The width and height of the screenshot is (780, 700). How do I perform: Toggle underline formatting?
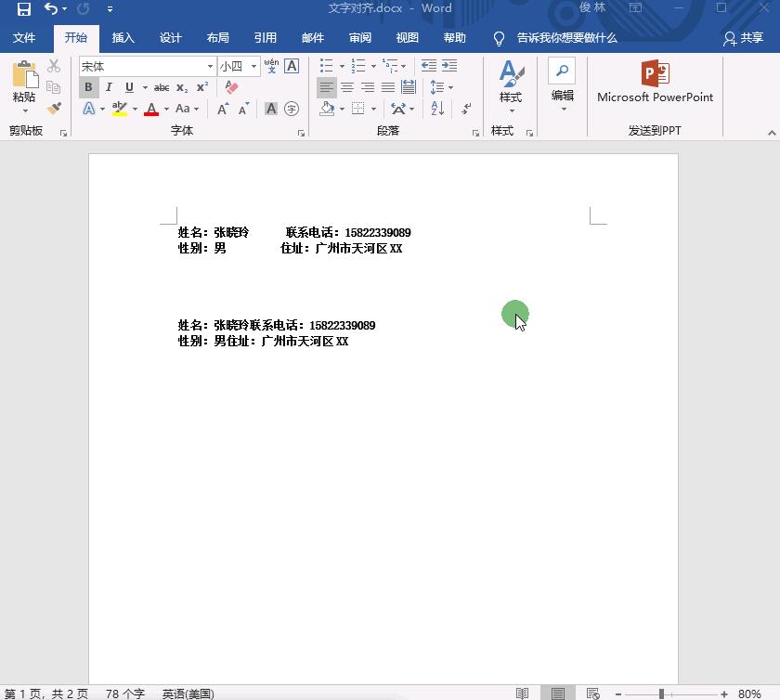129,86
